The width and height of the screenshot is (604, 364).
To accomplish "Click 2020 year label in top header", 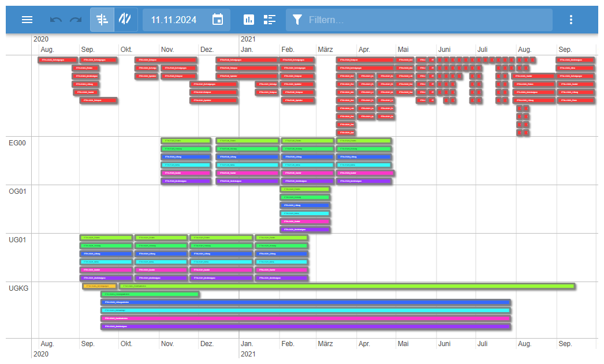I will pyautogui.click(x=41, y=39).
